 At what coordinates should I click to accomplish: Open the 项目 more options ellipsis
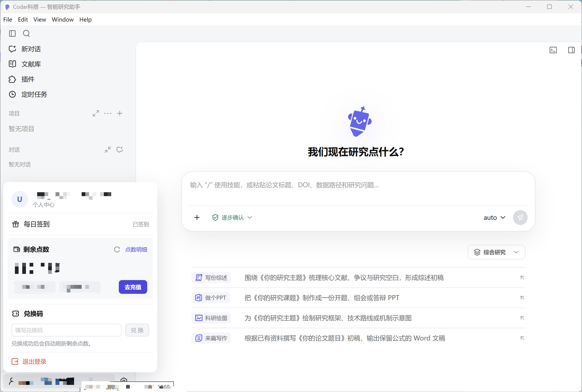108,114
